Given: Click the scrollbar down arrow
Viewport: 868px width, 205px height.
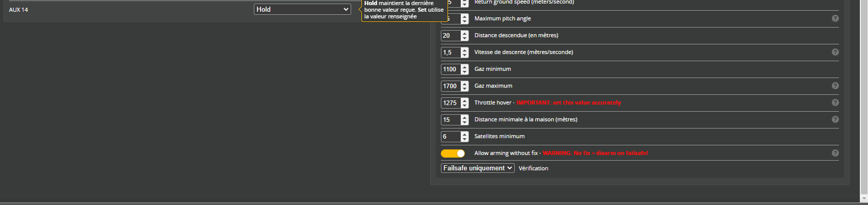Looking at the screenshot, I should (x=863, y=198).
